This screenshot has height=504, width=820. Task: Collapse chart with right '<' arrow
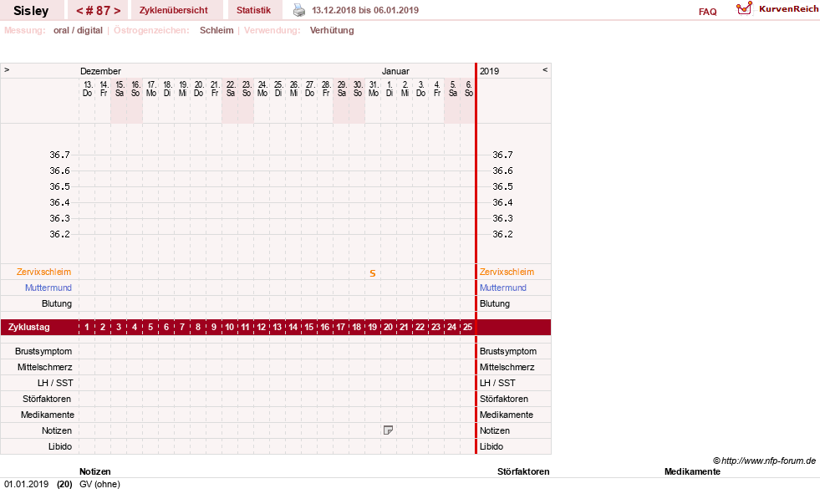(545, 69)
